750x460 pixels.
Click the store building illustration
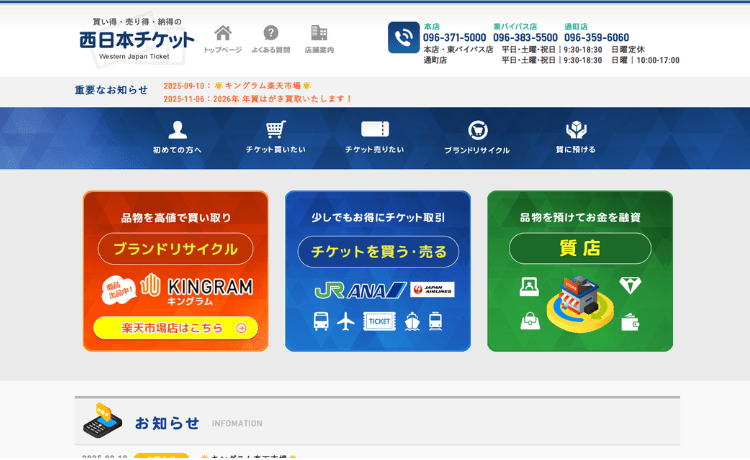[580, 303]
